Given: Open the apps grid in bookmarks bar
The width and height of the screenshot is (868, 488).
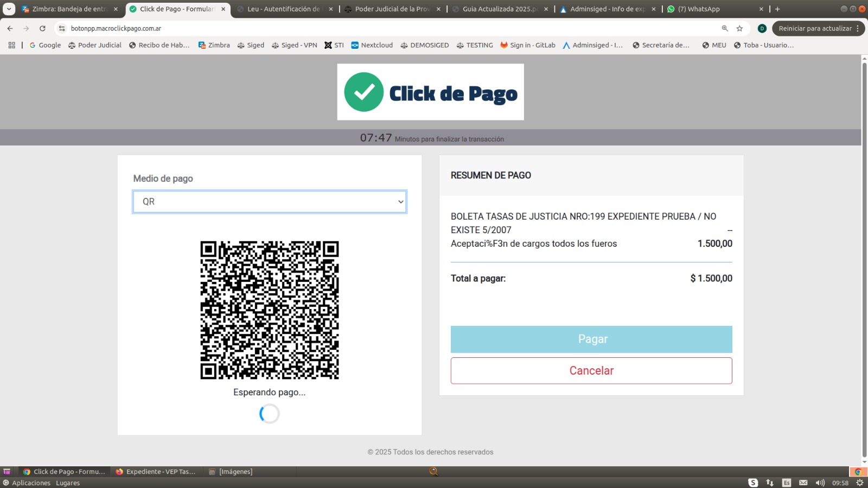Looking at the screenshot, I should coord(11,45).
